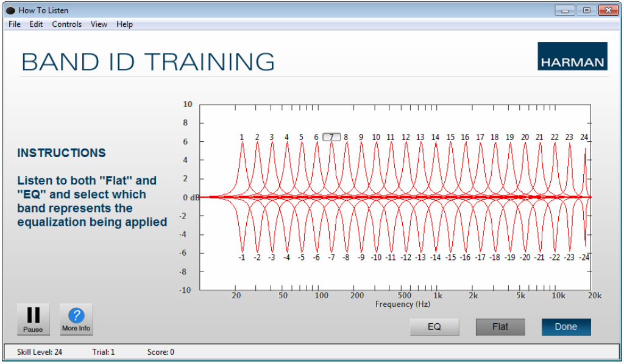Screen dimensions: 624x364
Task: Pick cut band -1 on graph
Action: [x=242, y=257]
